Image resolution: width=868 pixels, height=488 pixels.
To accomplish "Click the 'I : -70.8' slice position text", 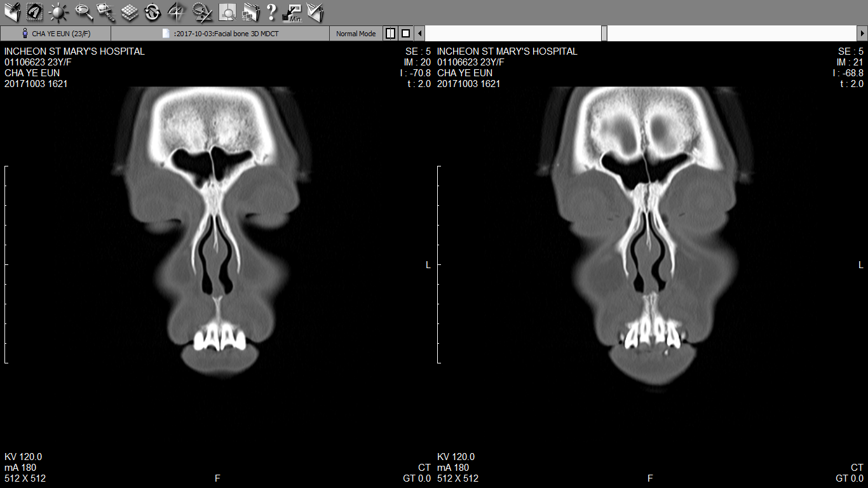I will [415, 73].
